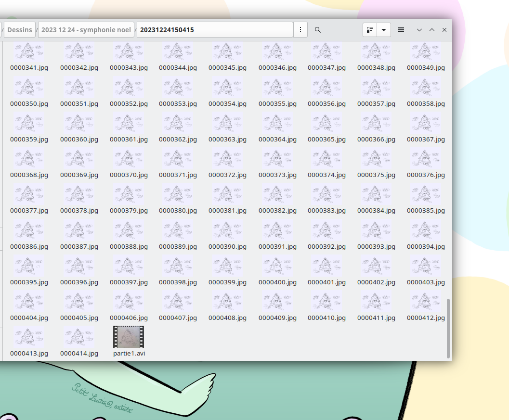
Task: Select the 0000391.jpg image icon
Action: point(277,230)
